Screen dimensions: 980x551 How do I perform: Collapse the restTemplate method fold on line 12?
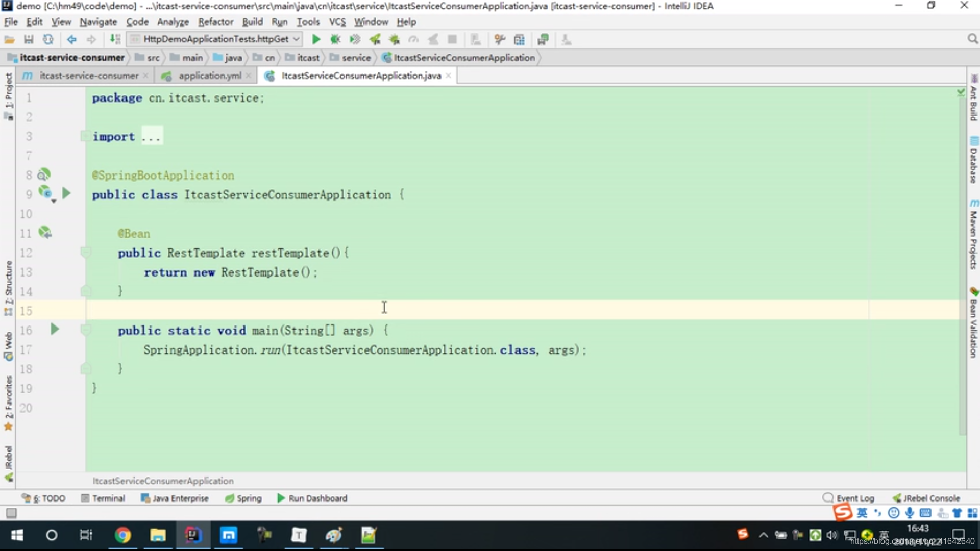86,252
